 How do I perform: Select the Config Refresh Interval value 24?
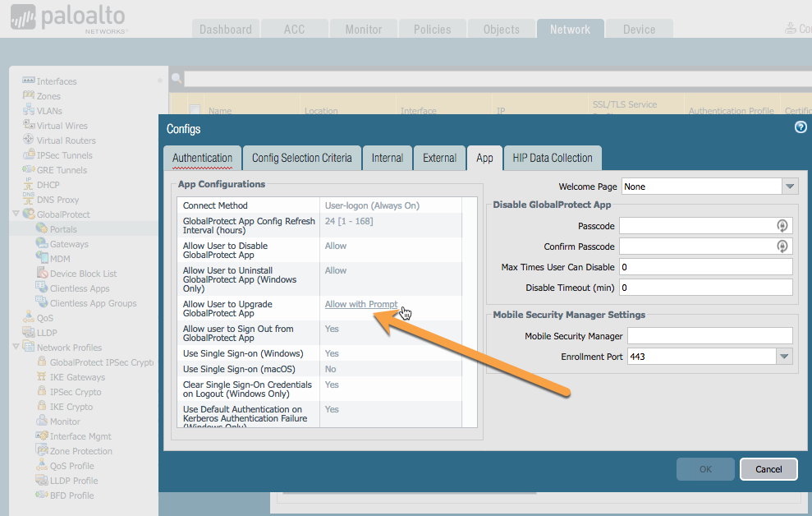[x=348, y=221]
